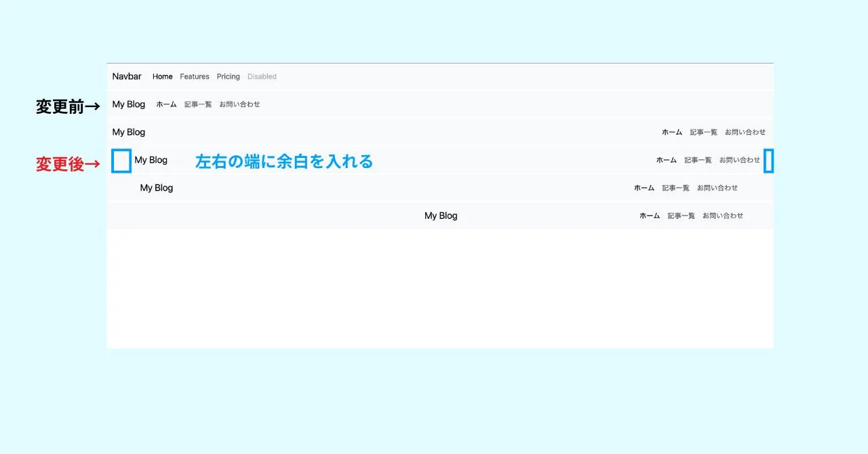Image resolution: width=868 pixels, height=454 pixels.
Task: Open 記事一覧 in the 変更前 navbar
Action: tap(198, 104)
